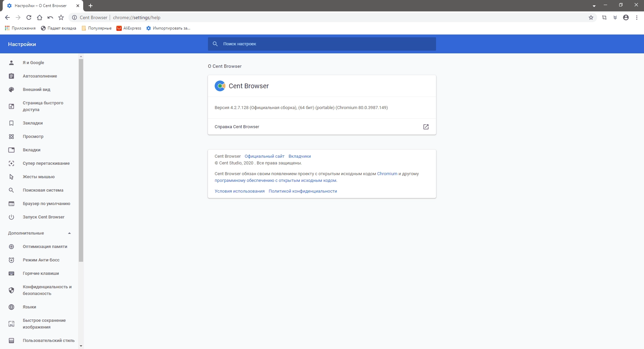Follow the Chromium link
Viewport: 644px width, 349px height.
[x=387, y=174]
